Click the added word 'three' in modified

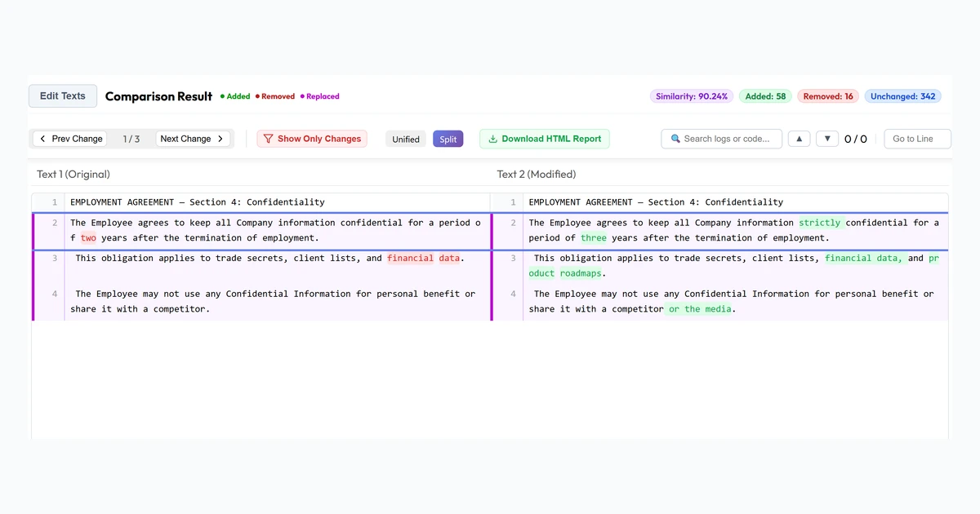click(594, 238)
